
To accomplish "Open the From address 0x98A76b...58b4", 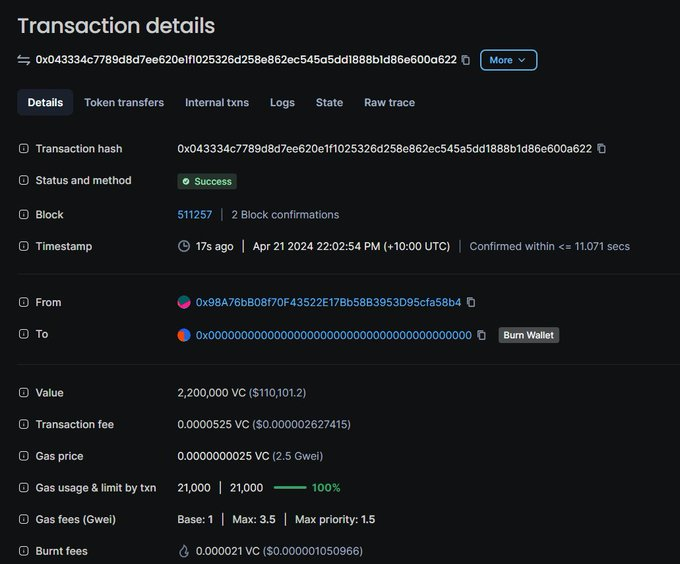I will tap(328, 302).
